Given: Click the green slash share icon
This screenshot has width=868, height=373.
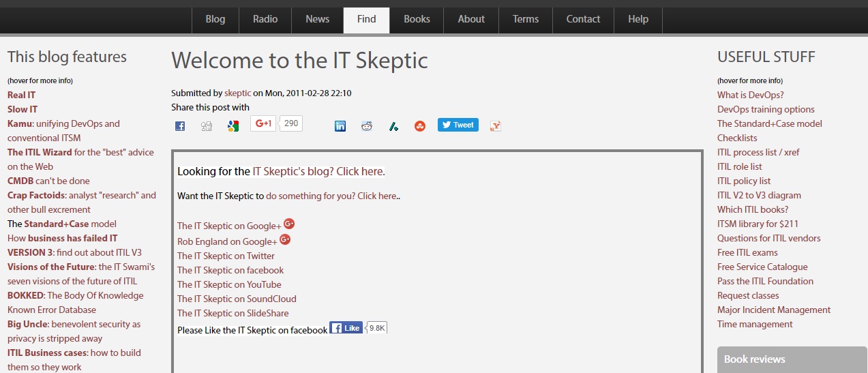Looking at the screenshot, I should pos(393,126).
